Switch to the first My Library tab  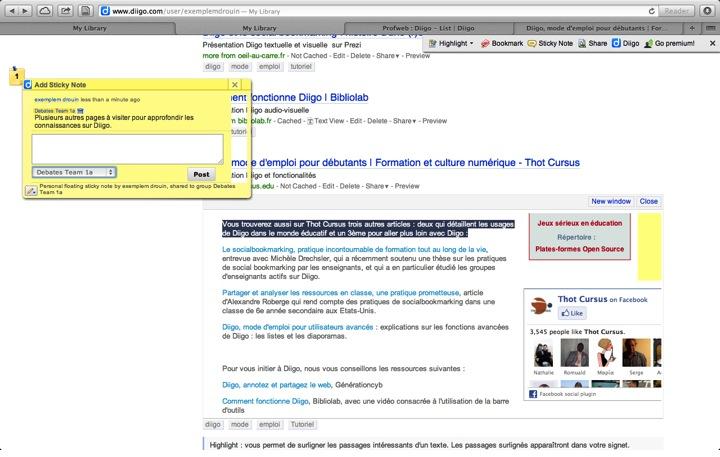pos(90,28)
